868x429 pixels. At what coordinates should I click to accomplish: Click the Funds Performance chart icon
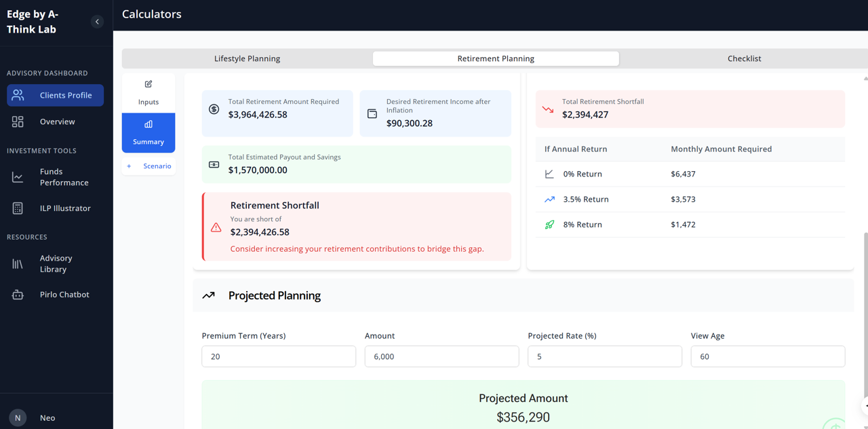click(18, 177)
